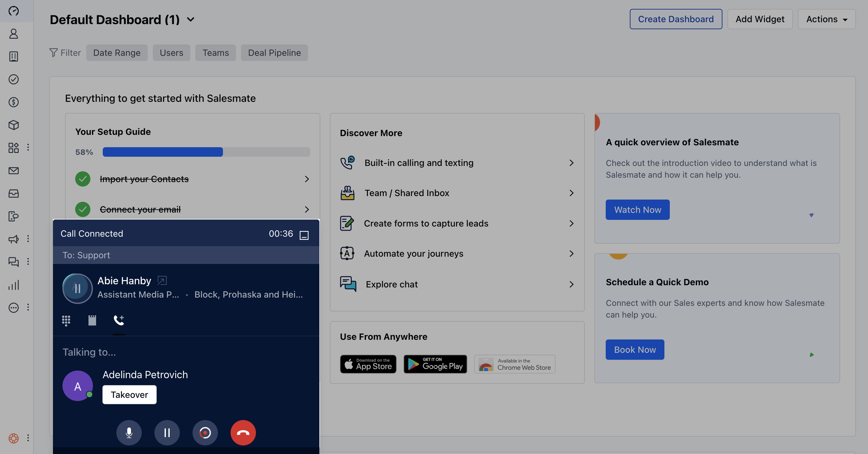Open the dial keypad icon
The image size is (868, 454).
coord(66,320)
